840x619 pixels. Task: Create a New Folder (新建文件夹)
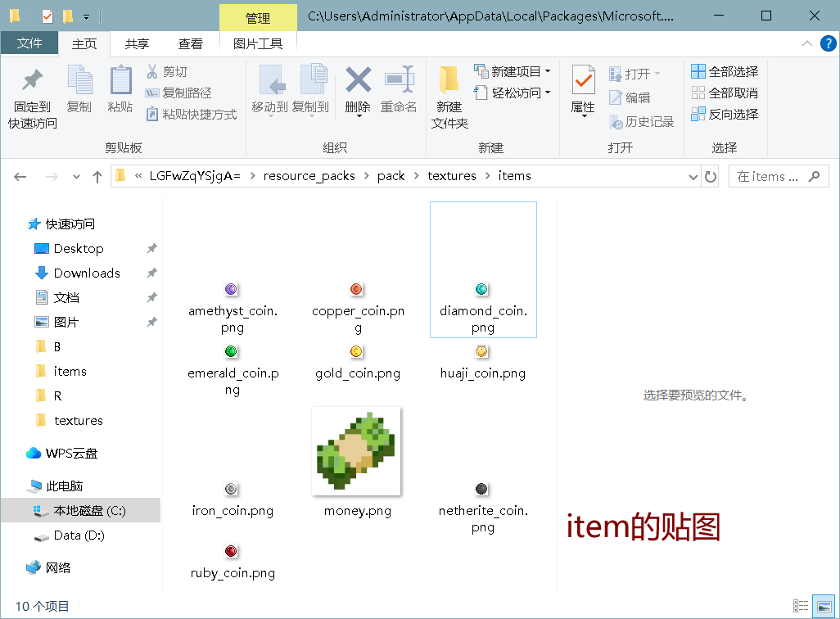pyautogui.click(x=449, y=98)
